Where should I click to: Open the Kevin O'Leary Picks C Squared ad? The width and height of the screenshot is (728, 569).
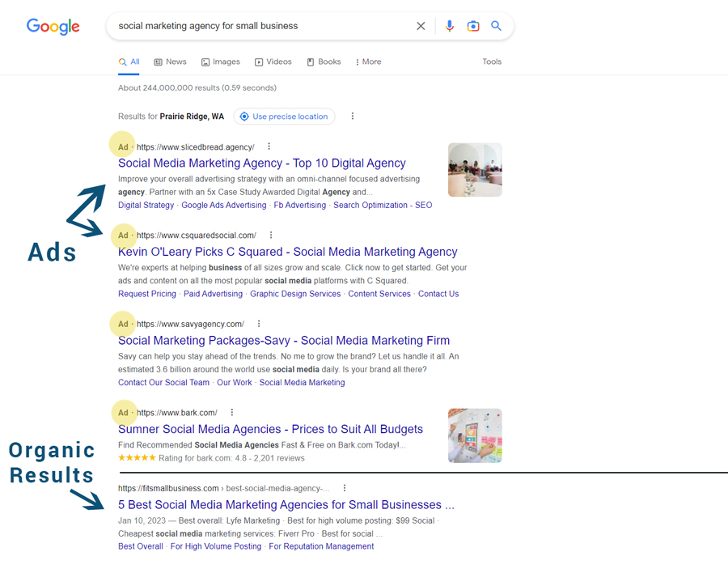(x=288, y=252)
